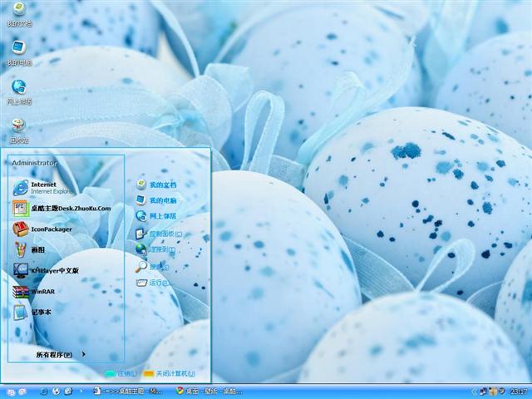Expand 所有程序(P) all programs list
The height and width of the screenshot is (399, 532).
coord(61,355)
